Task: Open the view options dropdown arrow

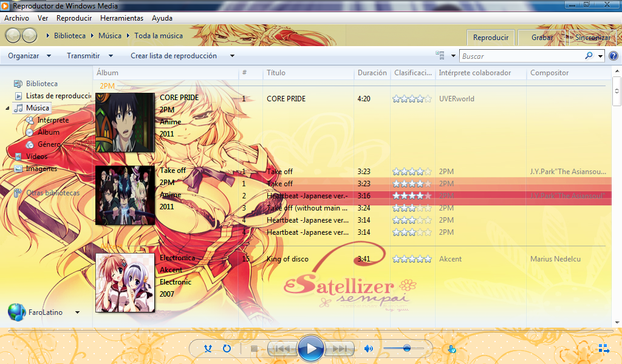Action: (x=453, y=56)
